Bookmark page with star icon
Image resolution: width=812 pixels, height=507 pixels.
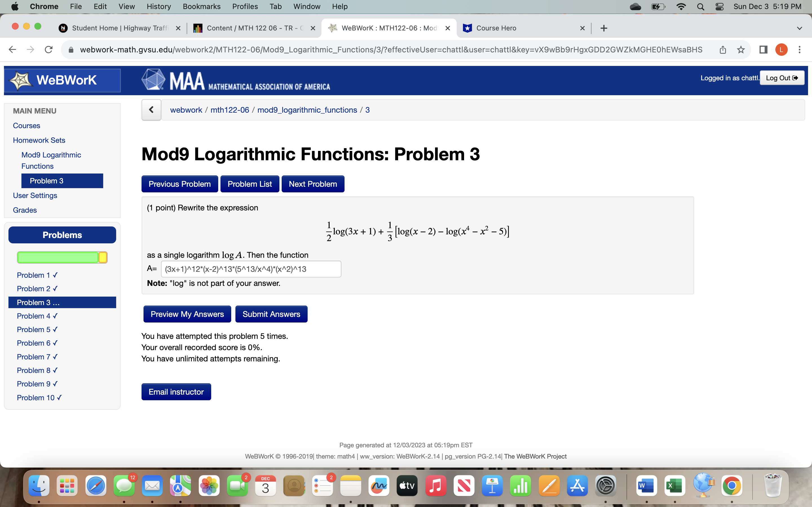pyautogui.click(x=741, y=50)
